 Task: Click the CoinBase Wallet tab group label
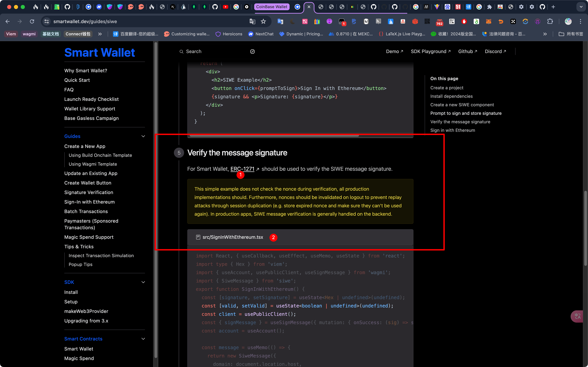[x=272, y=7]
